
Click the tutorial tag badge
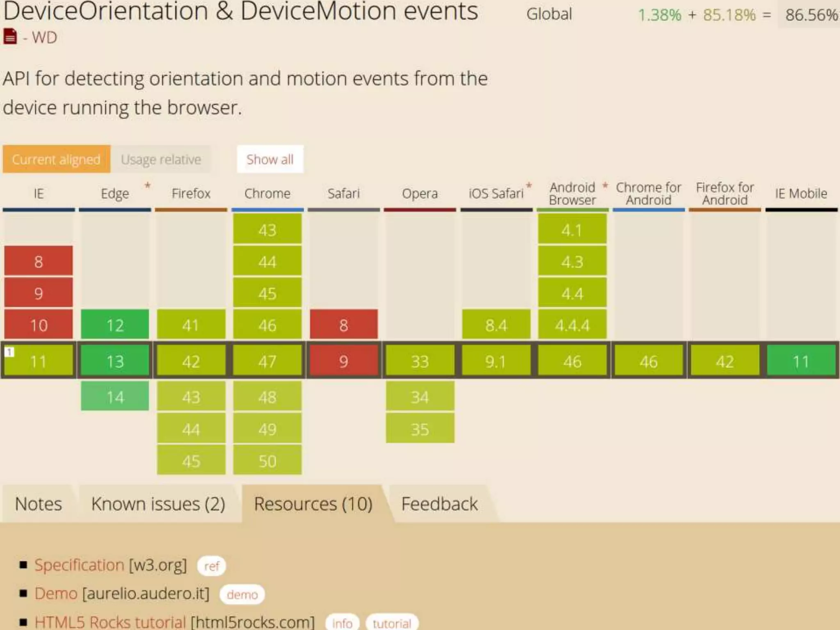[392, 623]
